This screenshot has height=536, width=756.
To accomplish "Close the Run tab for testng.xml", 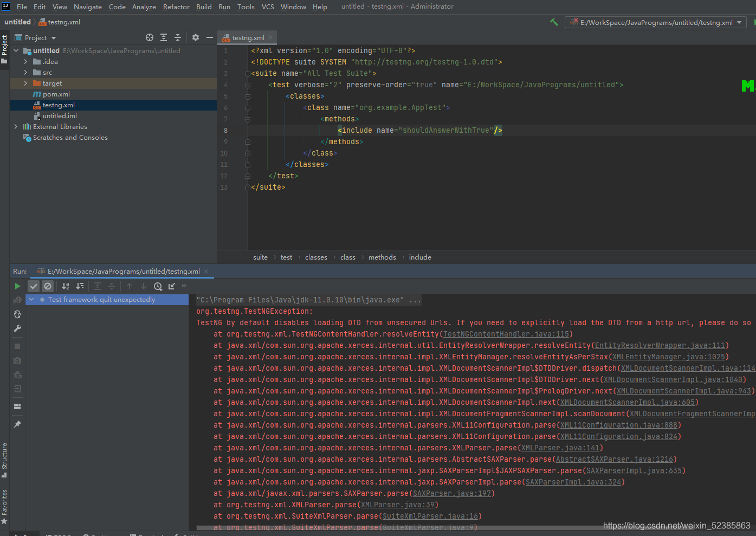I will (206, 272).
